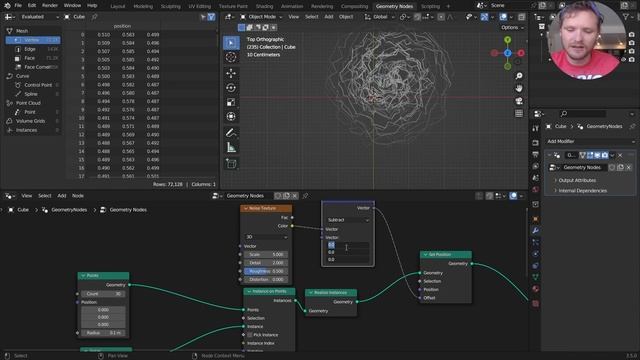Expand Output Attributes panel
Image resolution: width=640 pixels, height=360 pixels.
577,180
